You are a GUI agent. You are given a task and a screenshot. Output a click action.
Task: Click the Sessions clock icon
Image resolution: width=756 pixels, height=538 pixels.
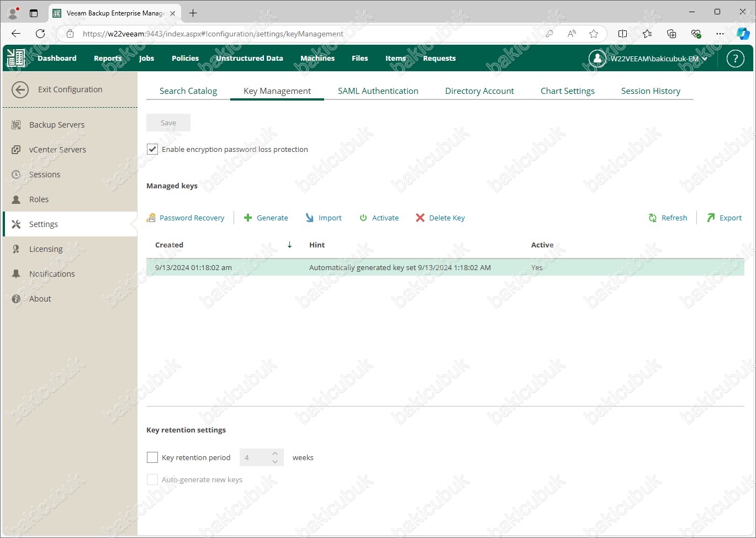pos(17,175)
